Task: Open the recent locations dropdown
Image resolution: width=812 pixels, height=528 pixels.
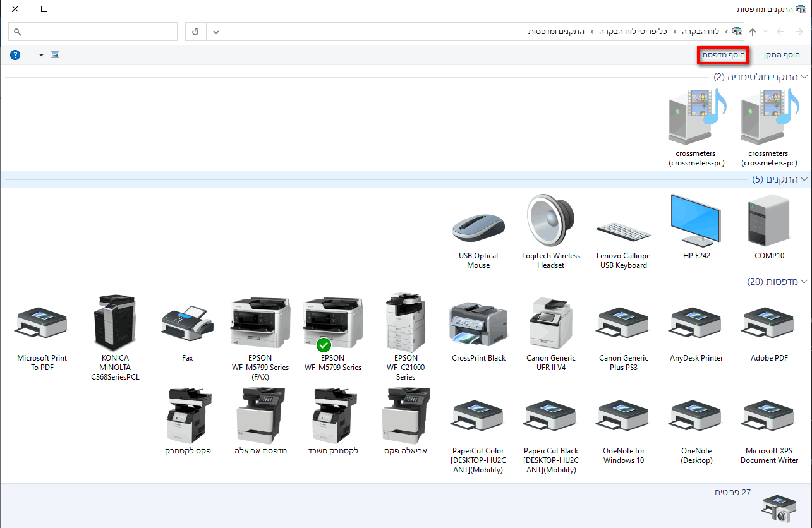Action: coord(766,32)
